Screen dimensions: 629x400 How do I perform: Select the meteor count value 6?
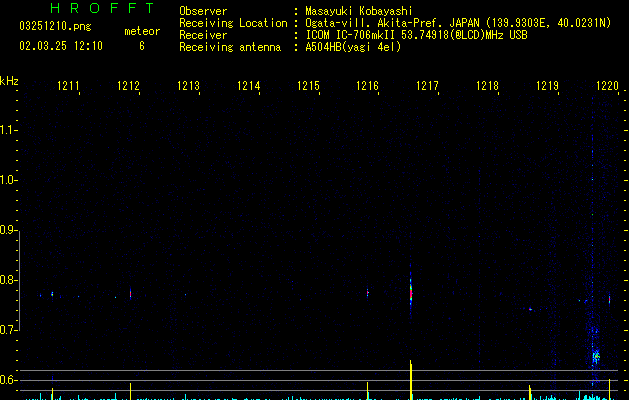coord(142,46)
